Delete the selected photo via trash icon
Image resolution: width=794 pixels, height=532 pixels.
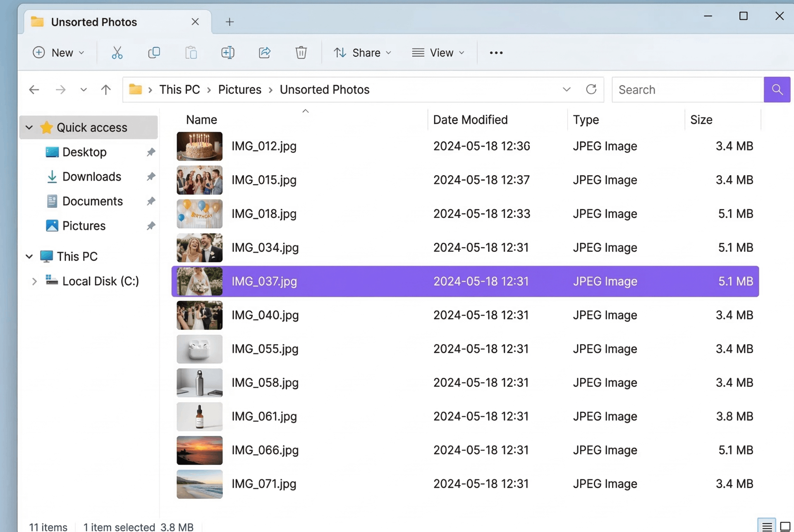(301, 52)
